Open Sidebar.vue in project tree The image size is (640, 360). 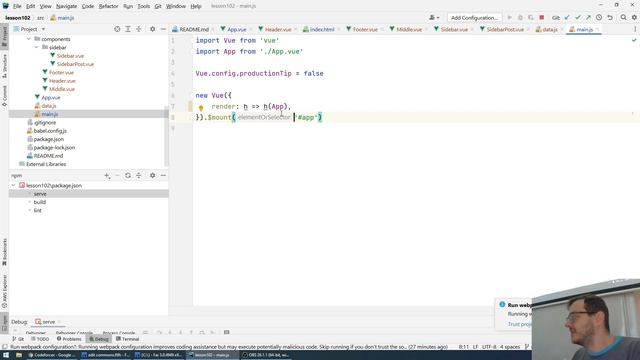point(70,56)
